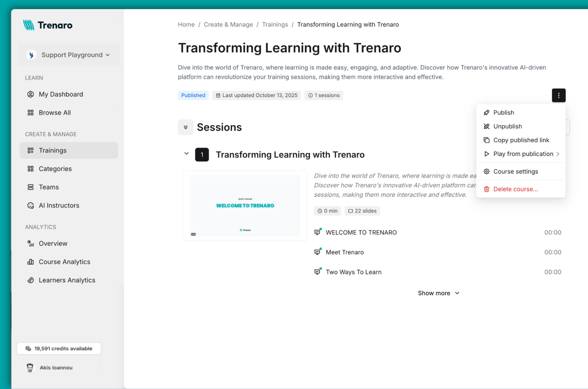Click the credits coin icon

(28, 348)
